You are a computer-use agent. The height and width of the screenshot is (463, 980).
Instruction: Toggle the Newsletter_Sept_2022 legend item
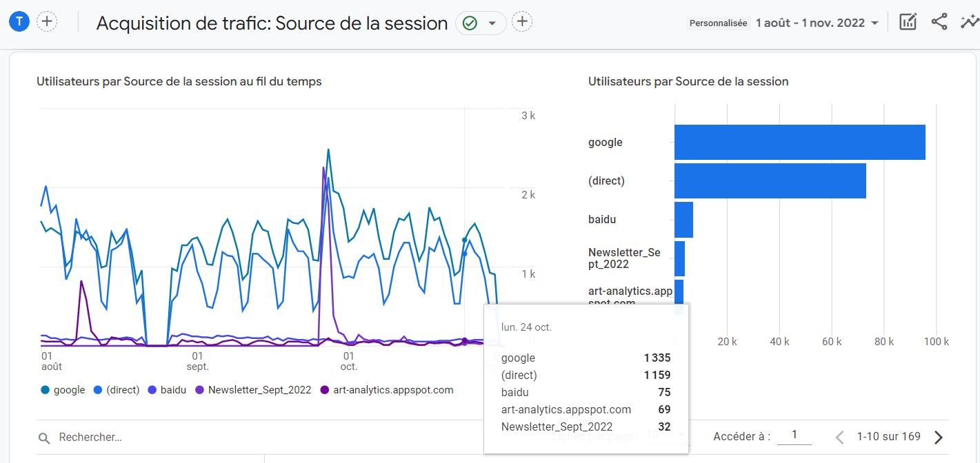pos(253,390)
